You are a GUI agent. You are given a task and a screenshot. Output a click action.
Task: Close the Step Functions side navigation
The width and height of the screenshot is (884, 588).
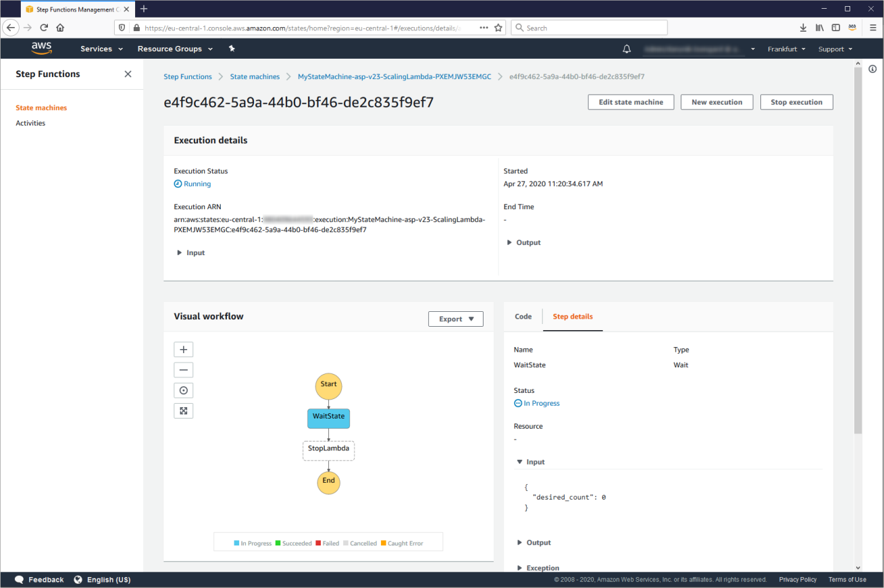coord(128,74)
